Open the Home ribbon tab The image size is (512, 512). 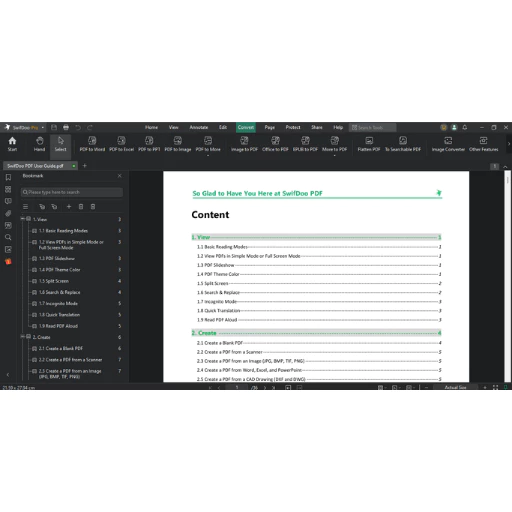(151, 127)
